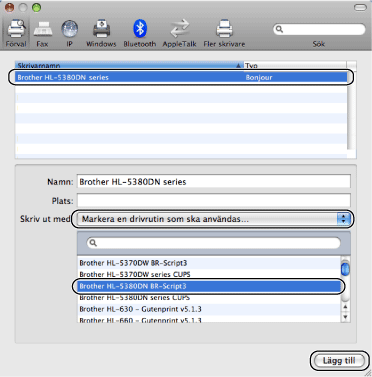Choose the Bluetooth toolbar icon
The height and width of the screenshot is (377, 372).
point(140,33)
